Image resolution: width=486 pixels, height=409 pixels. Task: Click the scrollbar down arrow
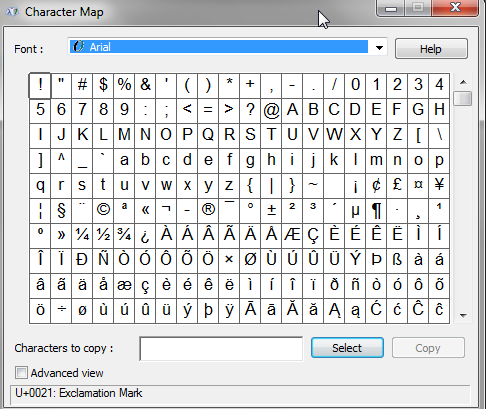click(x=463, y=315)
